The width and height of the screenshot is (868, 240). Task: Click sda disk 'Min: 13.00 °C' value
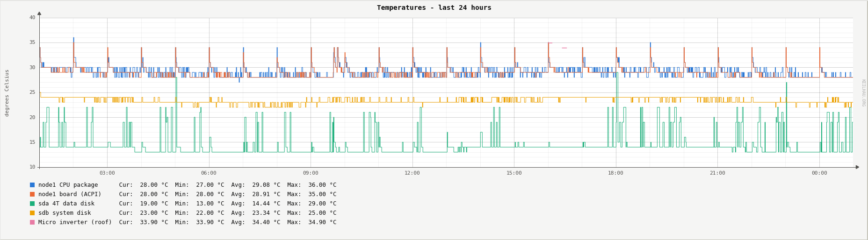pos(200,204)
